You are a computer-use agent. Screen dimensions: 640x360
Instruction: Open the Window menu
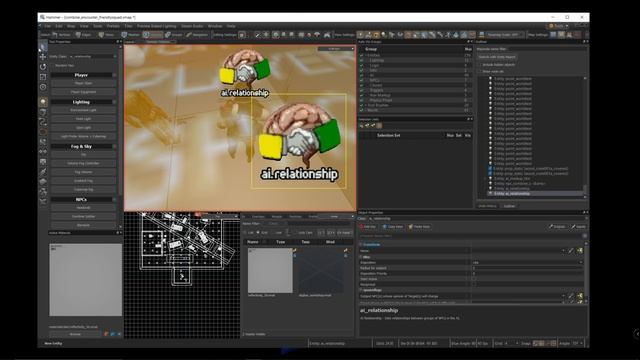[215, 26]
